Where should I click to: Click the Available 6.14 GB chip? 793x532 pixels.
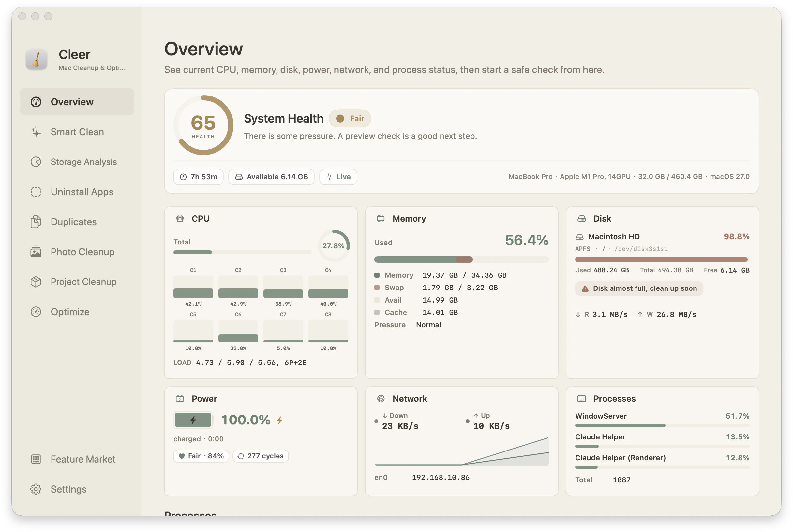(271, 177)
